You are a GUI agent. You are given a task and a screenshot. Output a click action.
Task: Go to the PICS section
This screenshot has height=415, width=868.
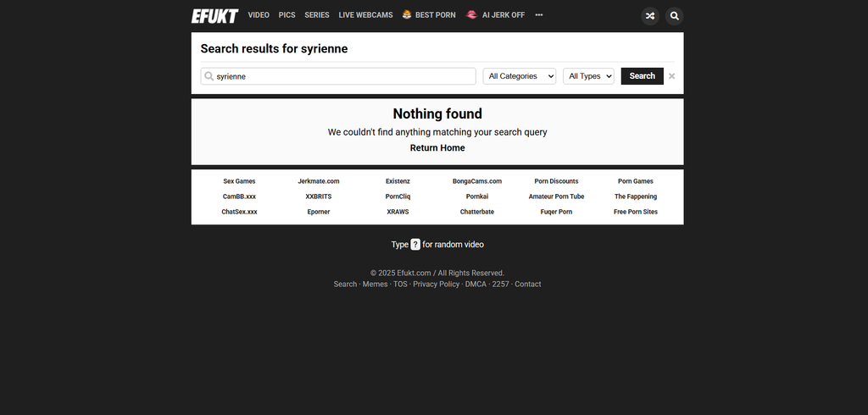tap(287, 15)
